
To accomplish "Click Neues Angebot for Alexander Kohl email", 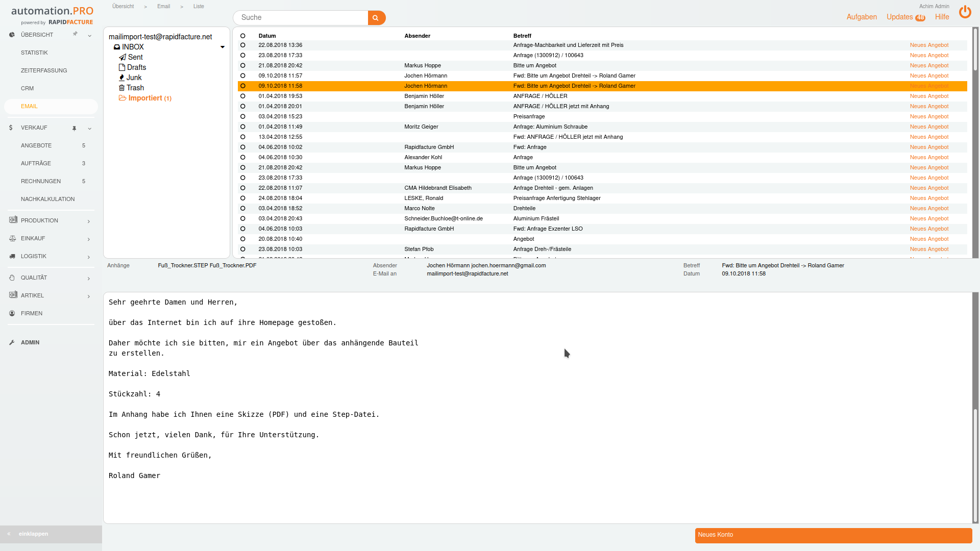I will click(x=929, y=157).
